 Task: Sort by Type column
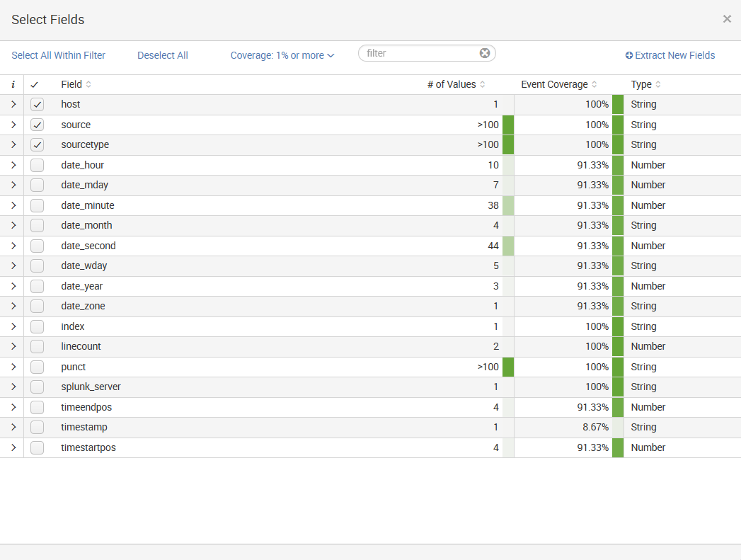click(x=645, y=84)
